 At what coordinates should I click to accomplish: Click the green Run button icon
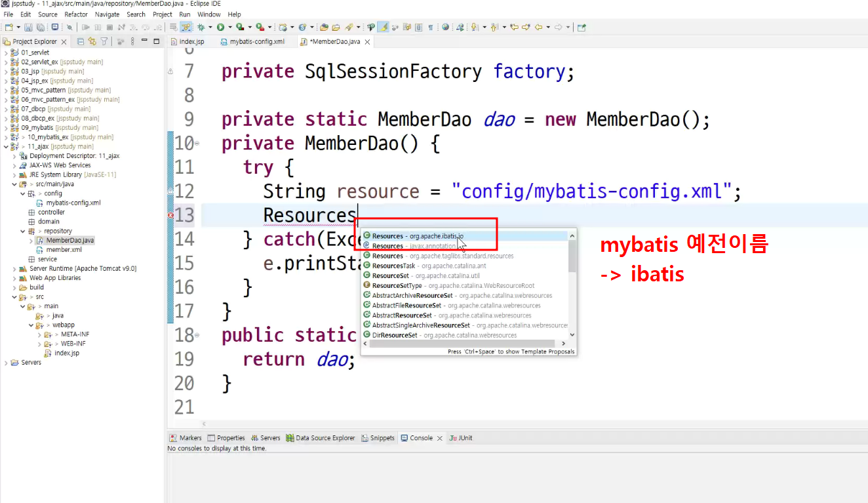220,27
